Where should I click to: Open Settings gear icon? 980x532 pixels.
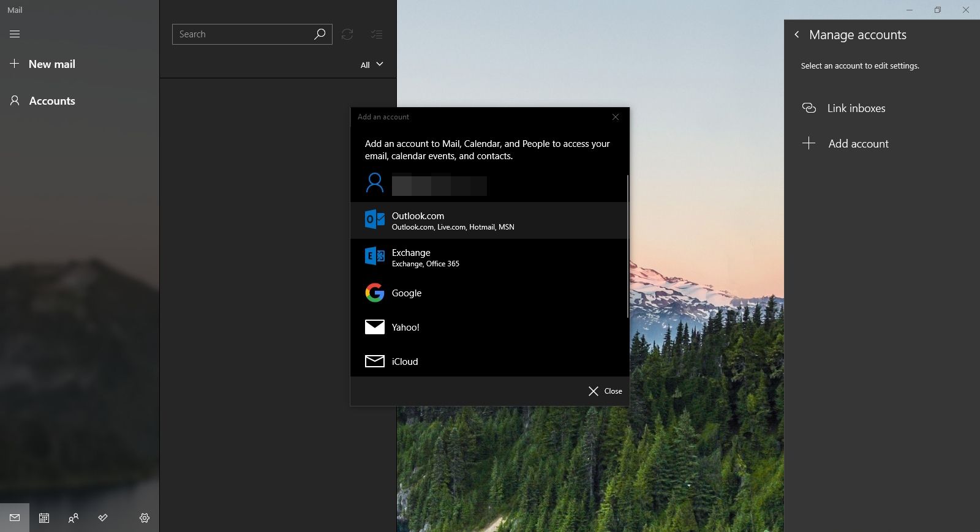click(x=145, y=518)
